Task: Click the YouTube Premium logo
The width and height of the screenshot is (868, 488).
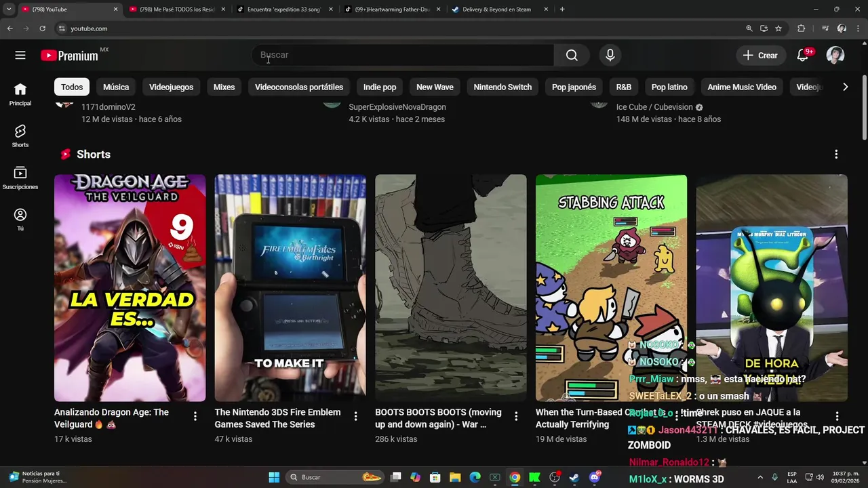Action: [x=69, y=56]
